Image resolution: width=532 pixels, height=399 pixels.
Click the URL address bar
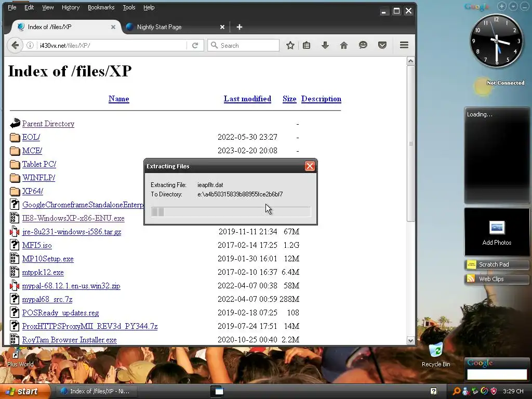pos(112,45)
